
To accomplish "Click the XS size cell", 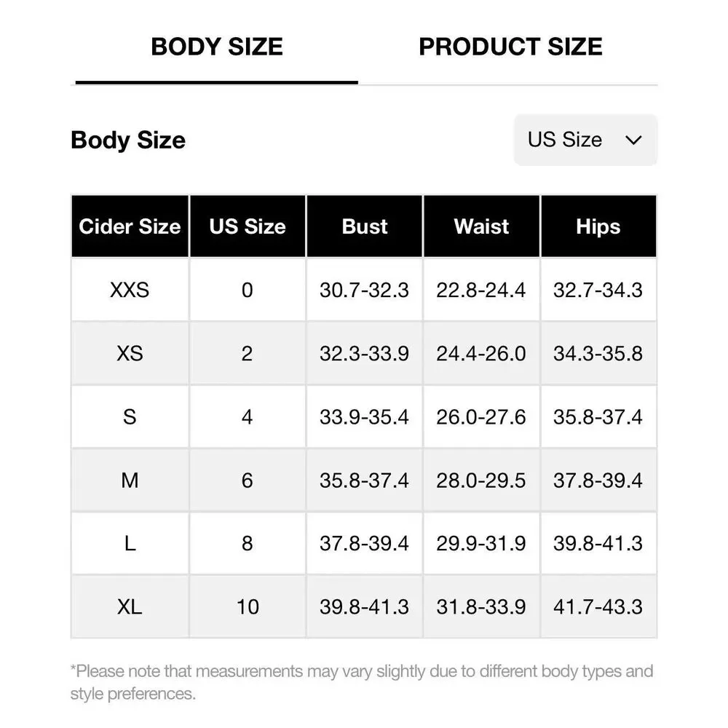I will [130, 354].
